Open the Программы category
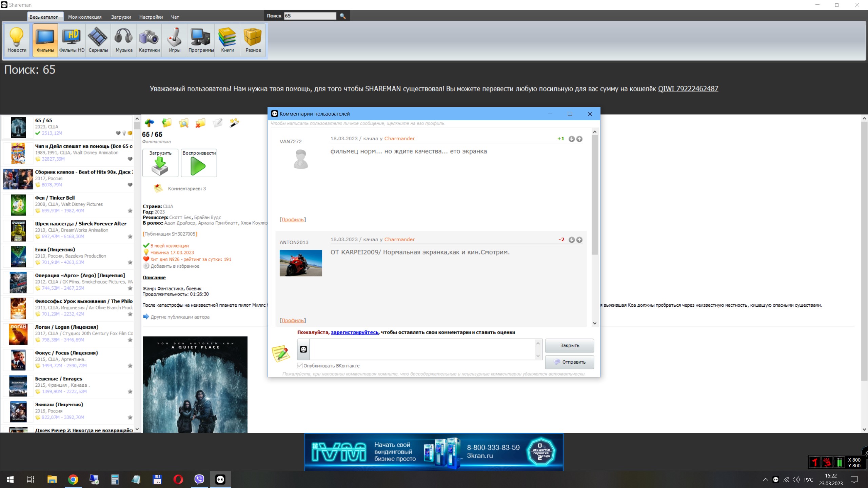Viewport: 868px width, 488px height. 201,40
